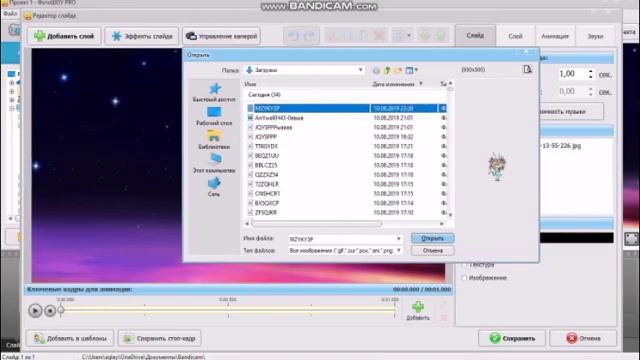Stop the animation playback

point(50,311)
